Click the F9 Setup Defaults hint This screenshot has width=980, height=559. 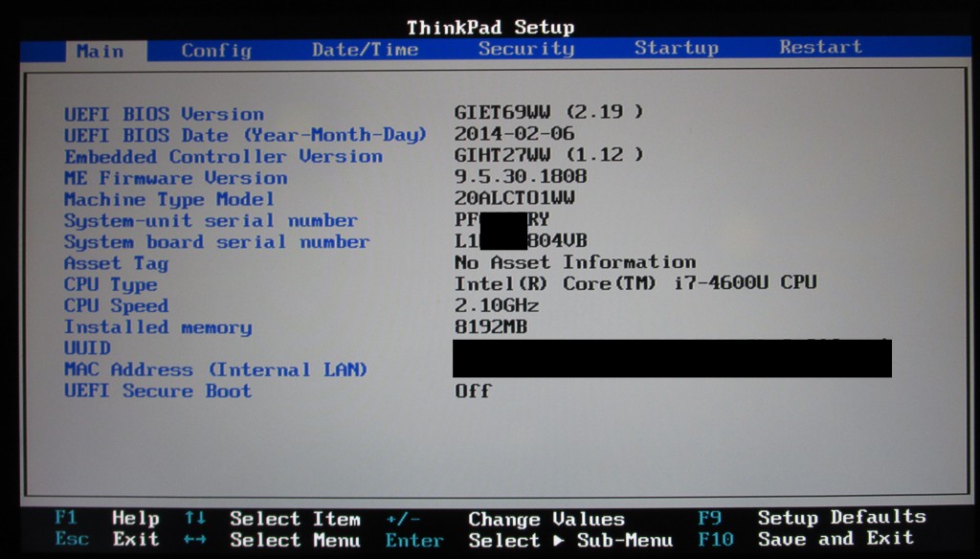tap(812, 518)
